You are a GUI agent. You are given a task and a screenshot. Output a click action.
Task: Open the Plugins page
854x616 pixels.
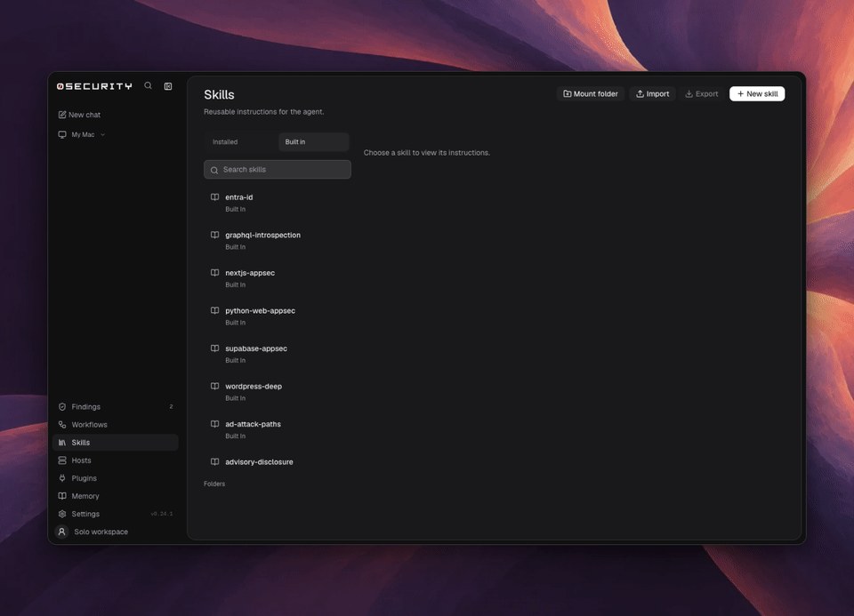116,478
